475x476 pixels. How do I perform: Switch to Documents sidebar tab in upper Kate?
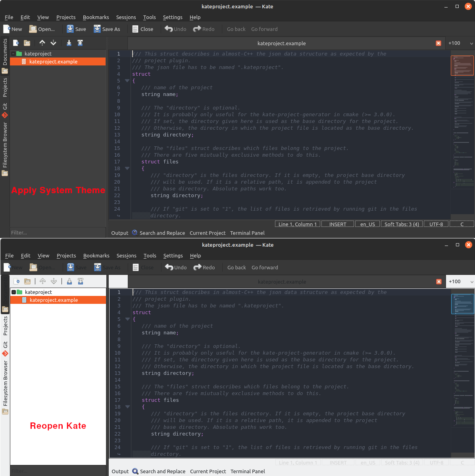click(x=5, y=56)
